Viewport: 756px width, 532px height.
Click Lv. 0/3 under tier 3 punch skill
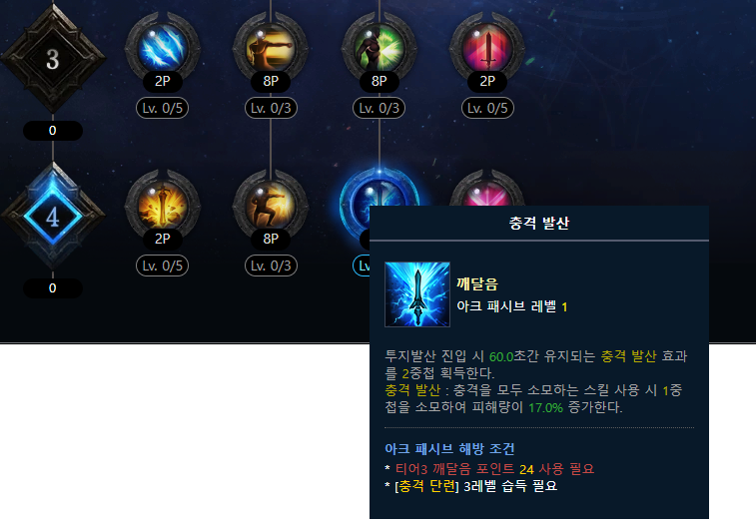tap(271, 108)
